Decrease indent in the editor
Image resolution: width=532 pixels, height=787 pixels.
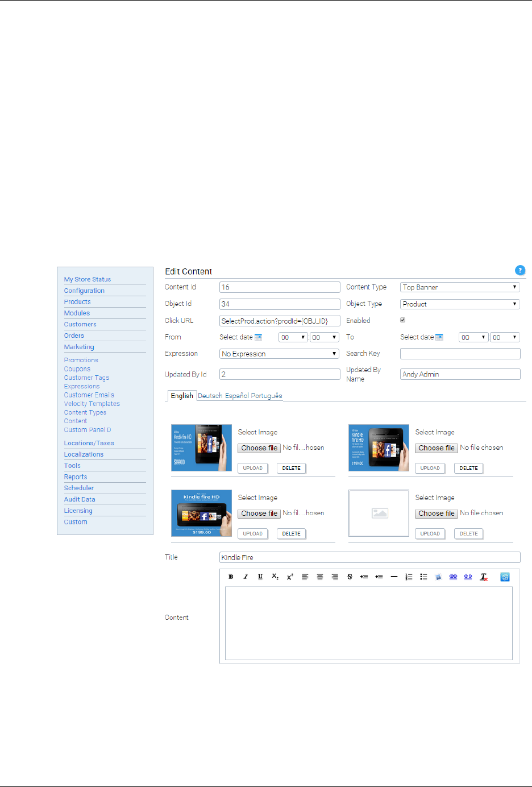[x=379, y=577]
